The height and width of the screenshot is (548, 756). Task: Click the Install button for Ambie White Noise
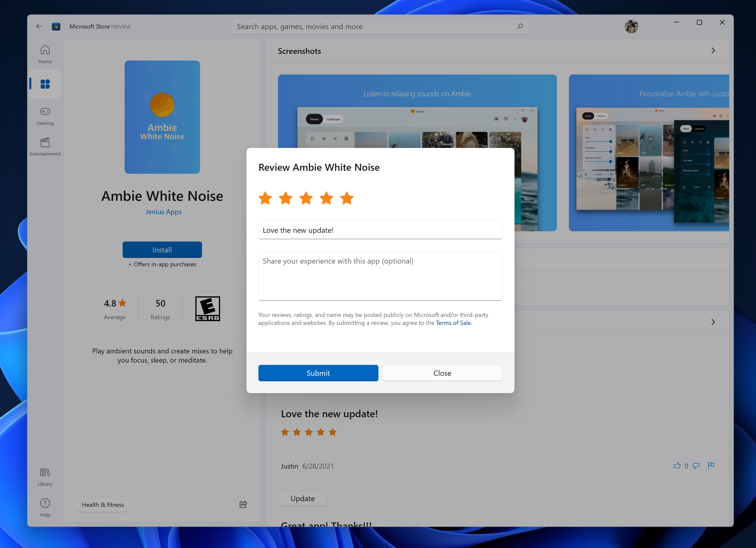click(x=162, y=249)
